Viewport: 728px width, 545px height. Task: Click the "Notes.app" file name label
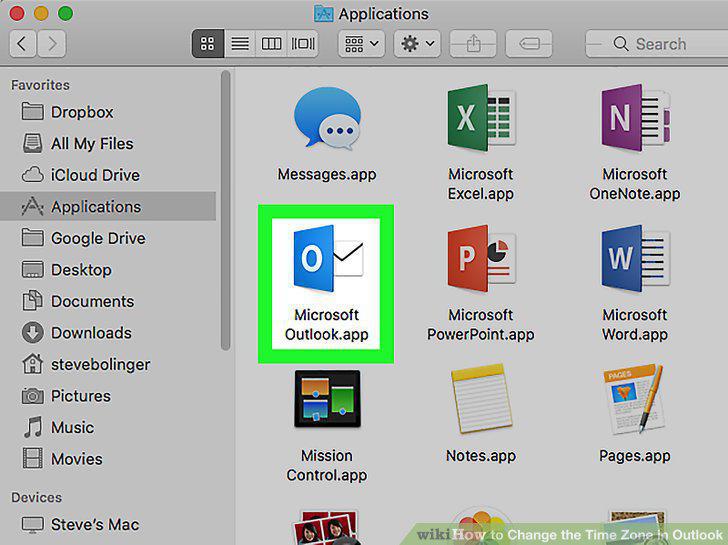tap(481, 456)
